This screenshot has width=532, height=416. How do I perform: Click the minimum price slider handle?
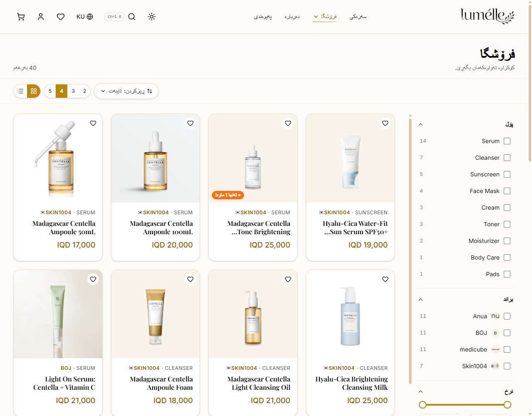click(423, 405)
